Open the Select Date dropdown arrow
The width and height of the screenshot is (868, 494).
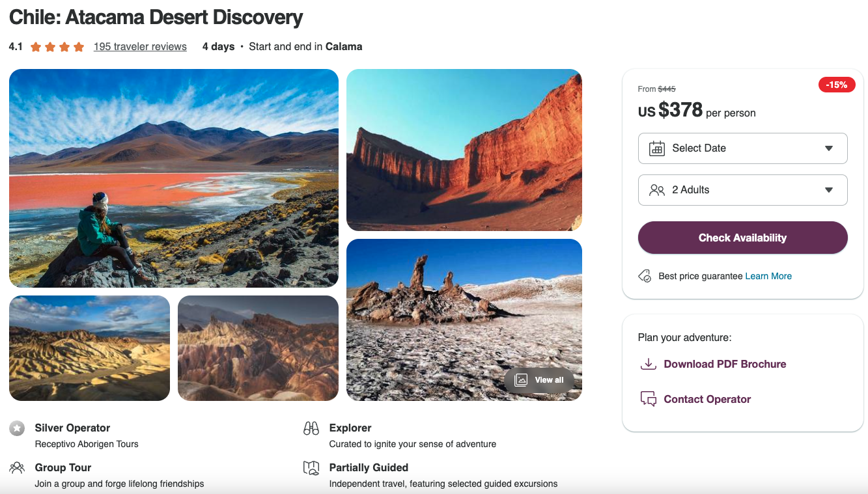pyautogui.click(x=829, y=148)
